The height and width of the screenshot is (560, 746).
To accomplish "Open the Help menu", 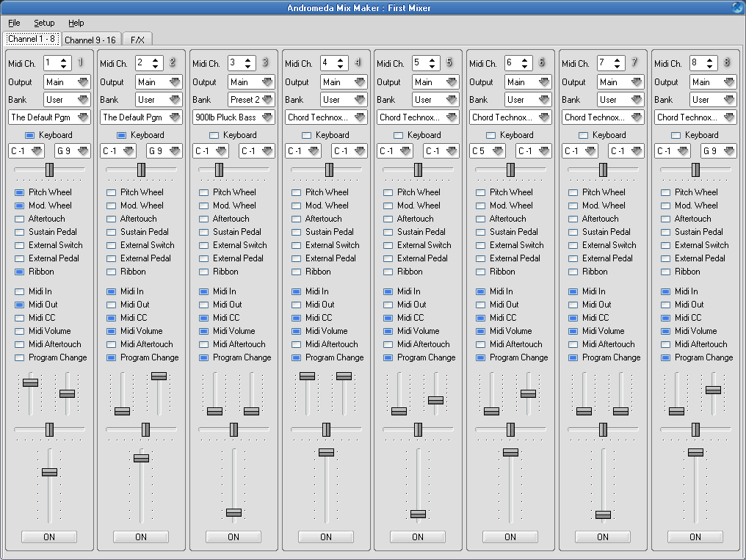I will (x=76, y=23).
